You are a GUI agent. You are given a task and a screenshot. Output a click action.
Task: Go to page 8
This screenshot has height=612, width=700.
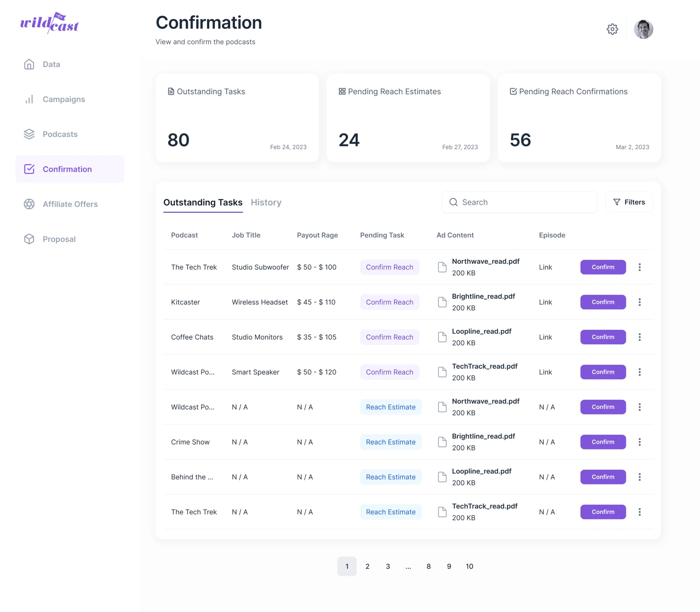[428, 566]
